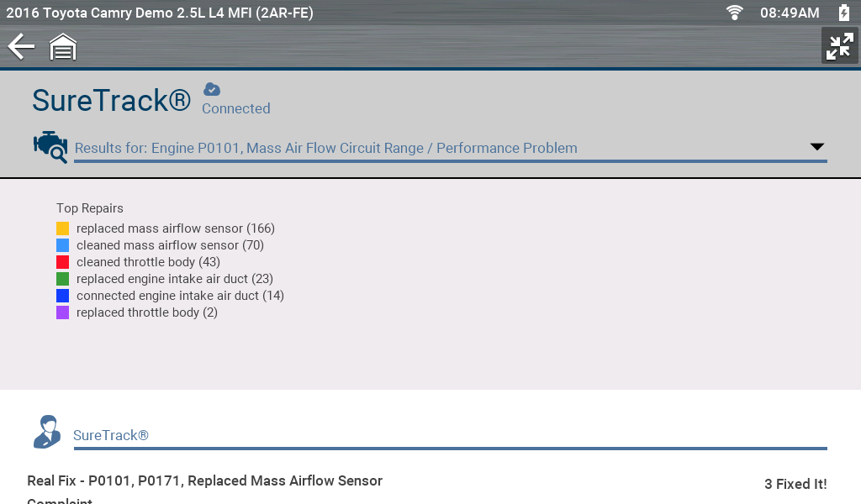Select the light blue cleaned airflow swatch
Screen dimensions: 861x504
pyautogui.click(x=62, y=245)
